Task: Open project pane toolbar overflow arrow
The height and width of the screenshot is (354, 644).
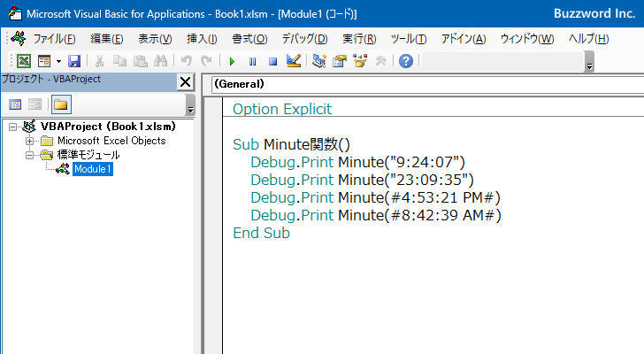Action: [x=190, y=105]
